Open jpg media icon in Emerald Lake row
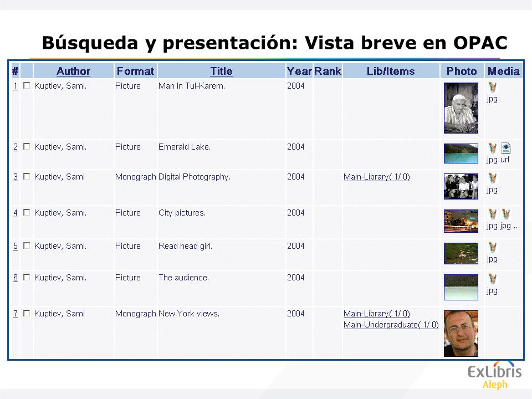 click(492, 148)
